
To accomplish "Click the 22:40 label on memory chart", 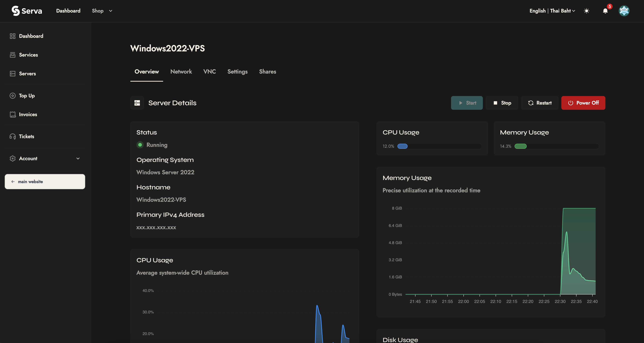I will (x=592, y=301).
